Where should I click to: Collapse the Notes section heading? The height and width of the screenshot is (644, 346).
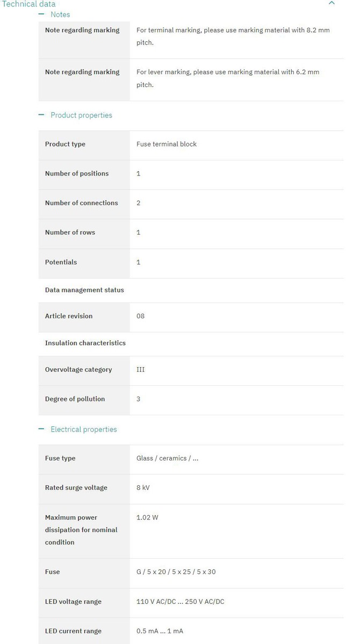coord(60,14)
